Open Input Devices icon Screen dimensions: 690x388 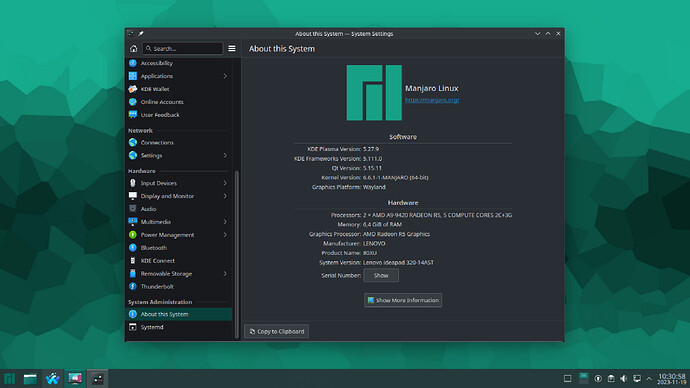pos(132,183)
